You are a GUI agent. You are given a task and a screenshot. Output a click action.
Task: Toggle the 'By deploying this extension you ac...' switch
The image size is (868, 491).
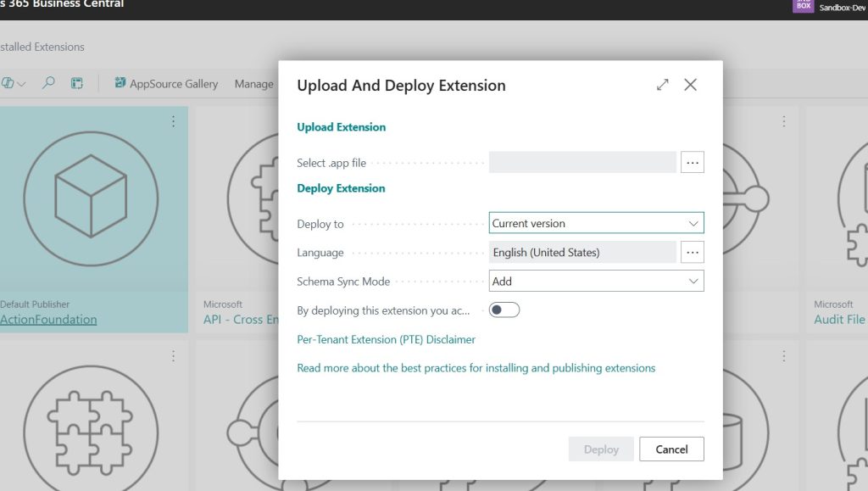point(504,310)
